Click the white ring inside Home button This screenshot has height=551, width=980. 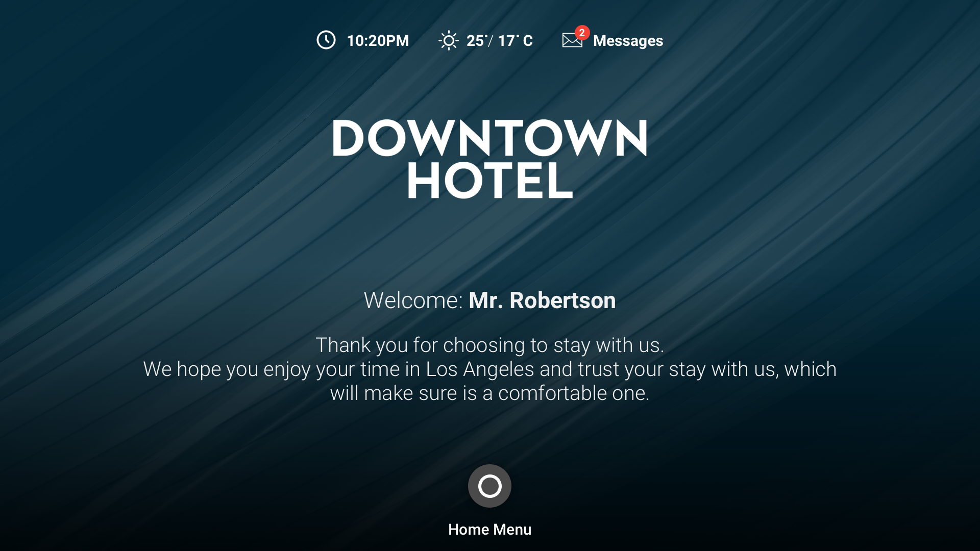click(489, 486)
